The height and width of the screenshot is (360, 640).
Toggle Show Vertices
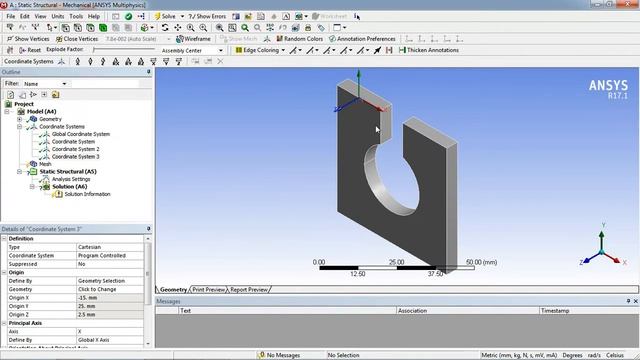click(x=28, y=39)
